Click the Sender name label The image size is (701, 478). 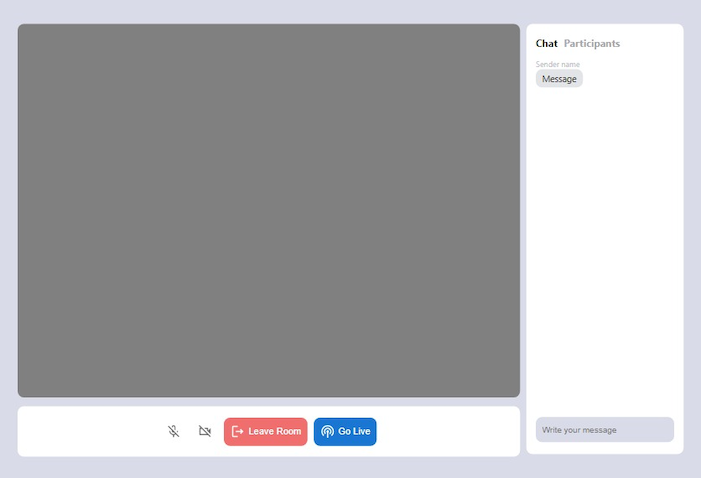click(x=557, y=64)
